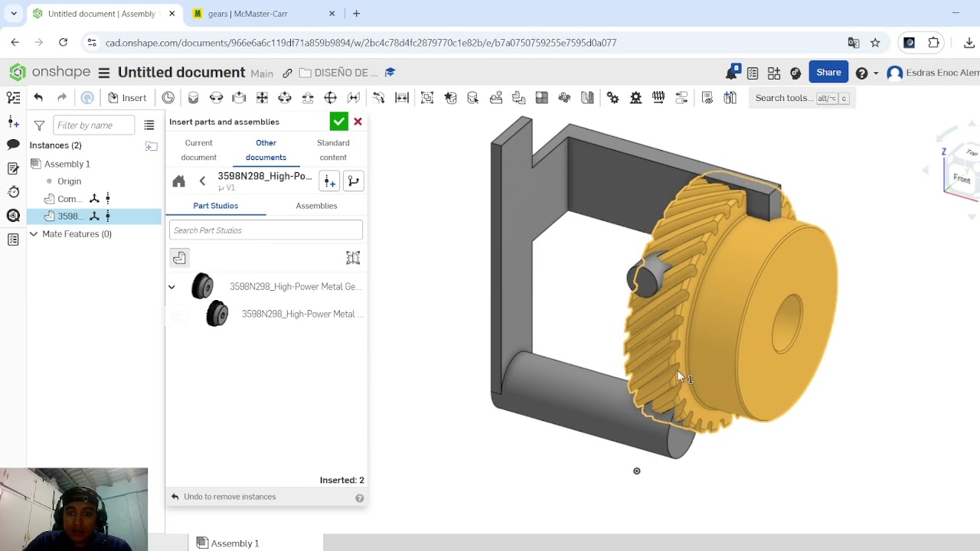Select the Planar mate tool
This screenshot has width=980, height=551.
point(262,97)
